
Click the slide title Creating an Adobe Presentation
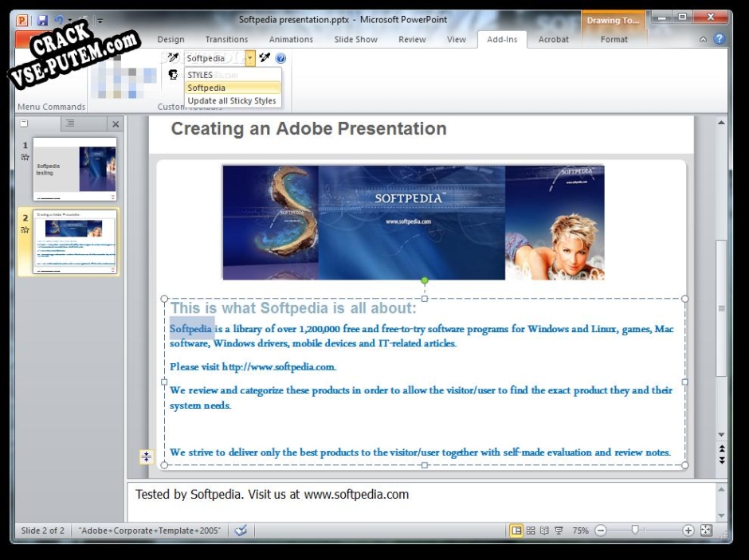click(308, 128)
